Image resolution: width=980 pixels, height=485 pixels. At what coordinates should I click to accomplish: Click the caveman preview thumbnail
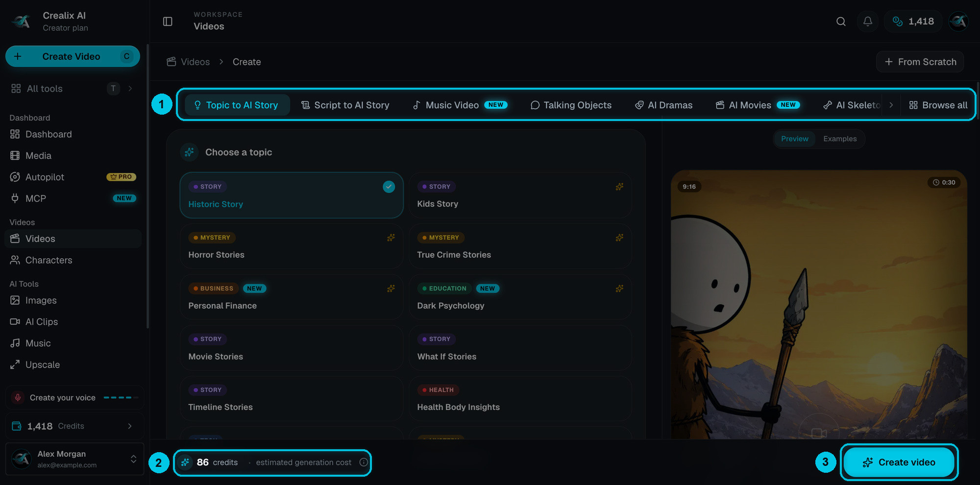[x=819, y=305]
